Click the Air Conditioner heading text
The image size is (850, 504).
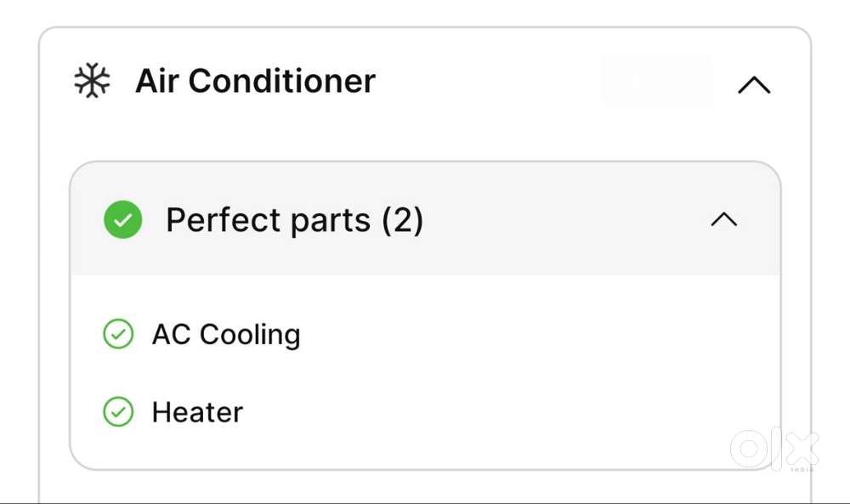255,82
